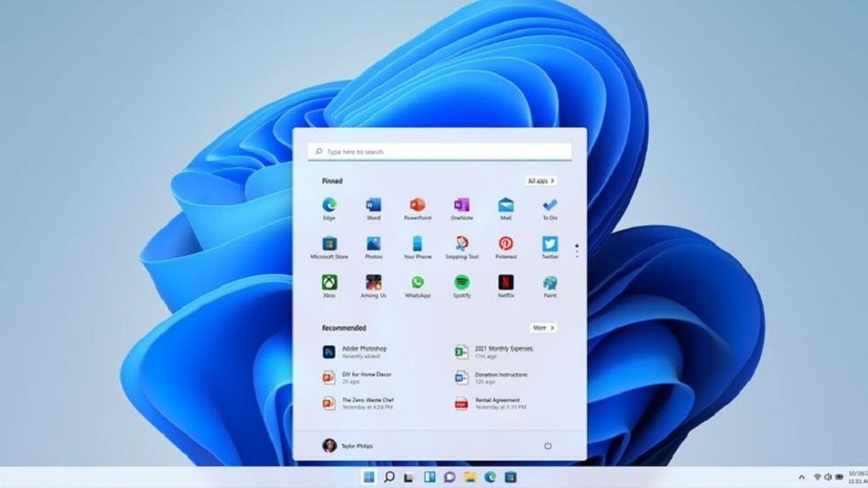Open the Photos app
Screen dimensions: 868x488
pos(374,247)
